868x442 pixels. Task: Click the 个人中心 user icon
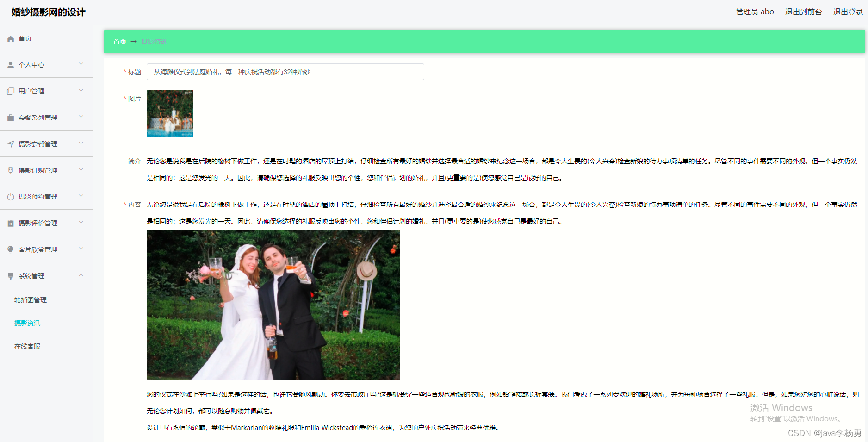[x=11, y=65]
